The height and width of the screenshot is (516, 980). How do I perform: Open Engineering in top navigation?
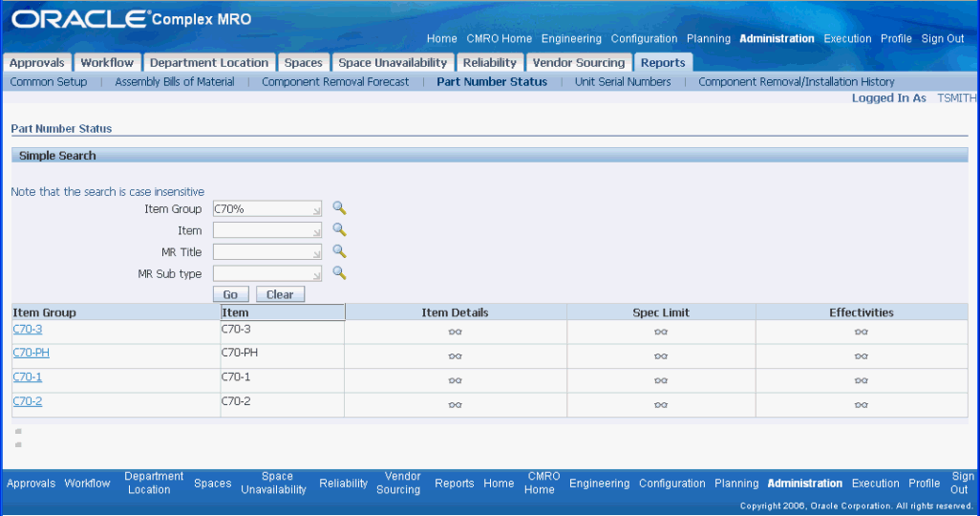point(571,39)
